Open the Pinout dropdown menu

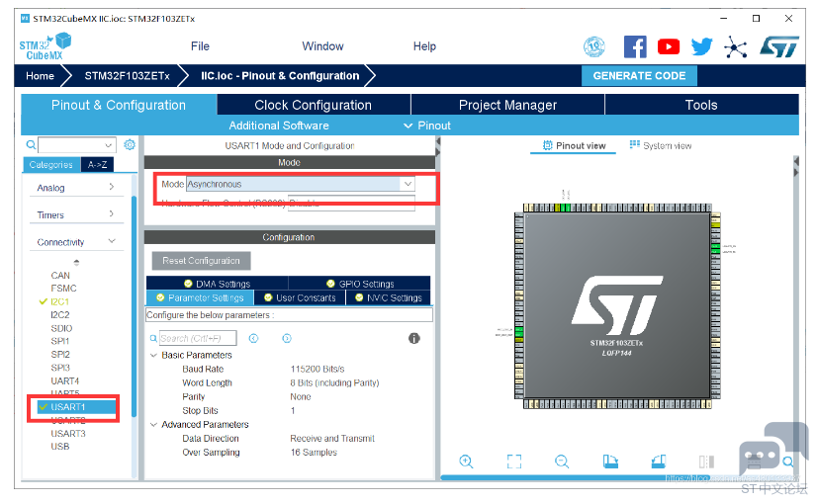427,126
